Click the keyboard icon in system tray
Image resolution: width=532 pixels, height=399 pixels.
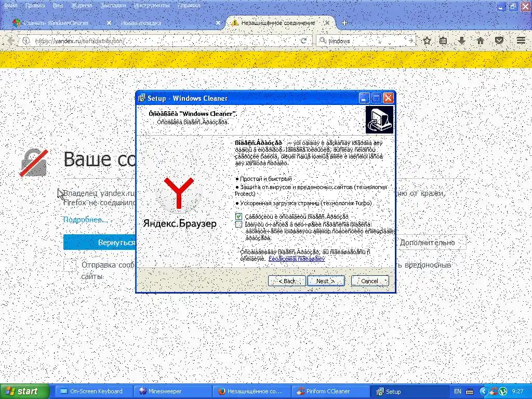coord(470,392)
